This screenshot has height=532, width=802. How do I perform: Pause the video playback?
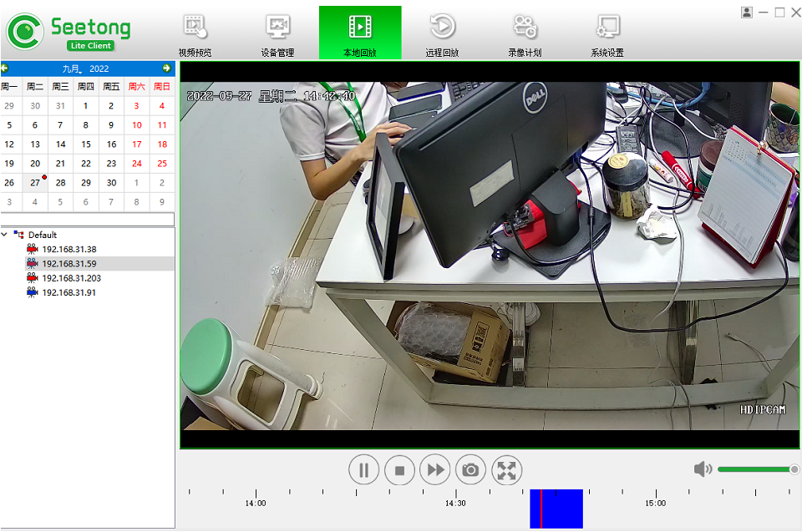point(363,470)
